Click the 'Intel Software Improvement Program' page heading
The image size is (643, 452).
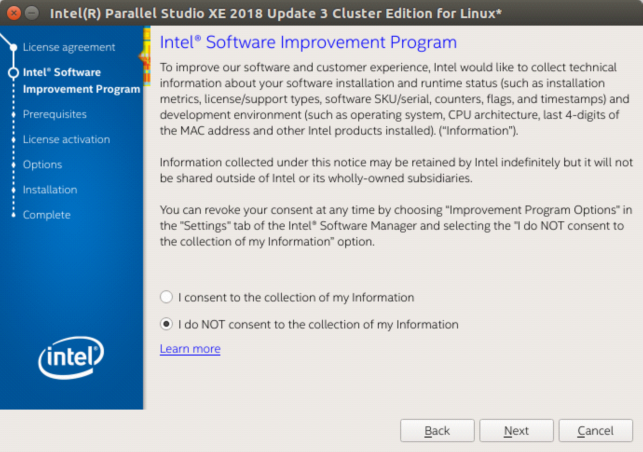pos(308,42)
